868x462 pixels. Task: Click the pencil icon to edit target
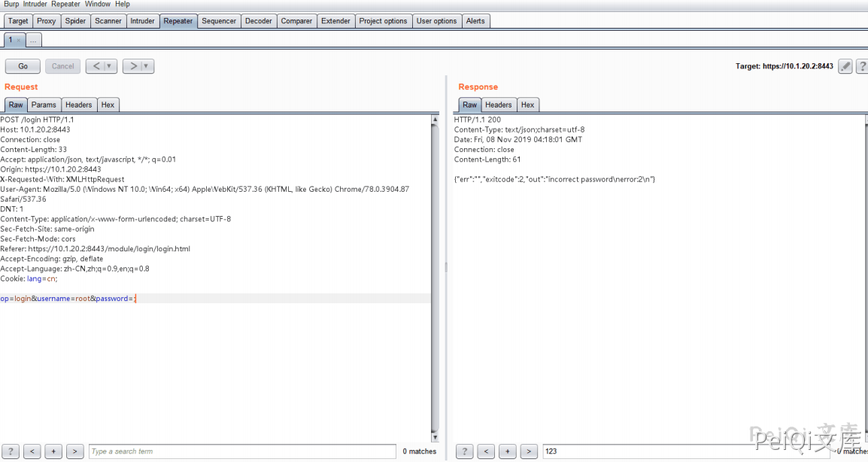(x=845, y=66)
